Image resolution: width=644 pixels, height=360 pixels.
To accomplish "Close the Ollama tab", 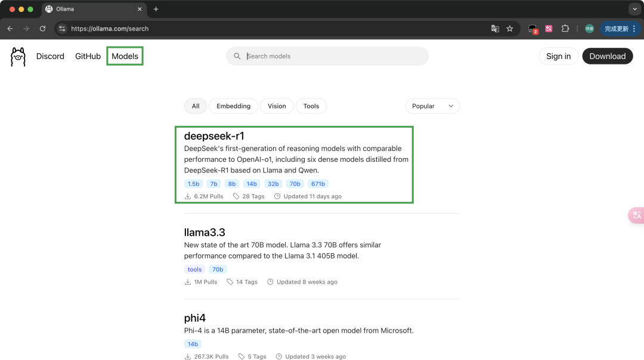I will point(140,9).
